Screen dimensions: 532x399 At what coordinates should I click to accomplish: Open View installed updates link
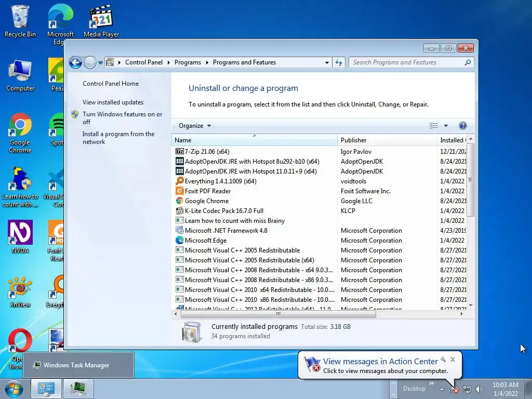[x=113, y=102]
